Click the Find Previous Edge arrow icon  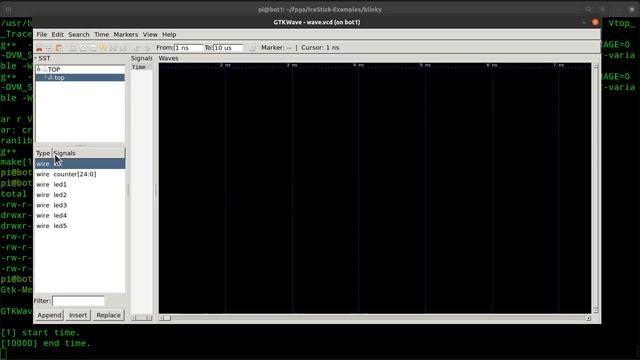pos(137,48)
